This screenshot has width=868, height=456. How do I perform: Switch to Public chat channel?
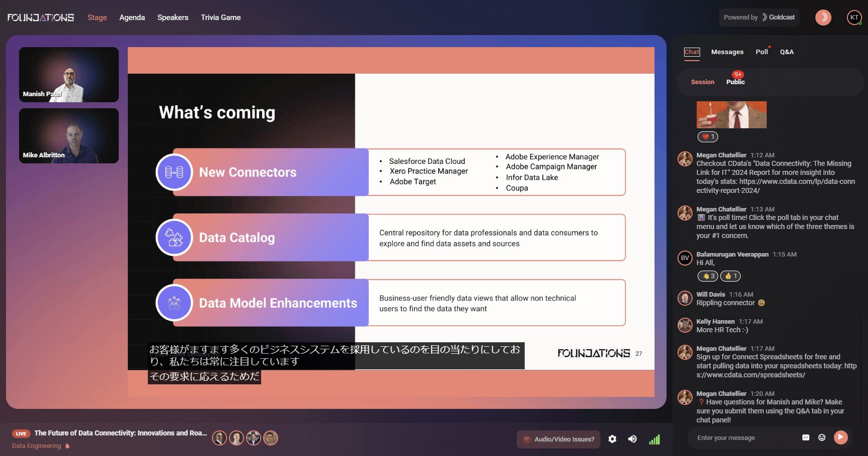click(x=735, y=82)
